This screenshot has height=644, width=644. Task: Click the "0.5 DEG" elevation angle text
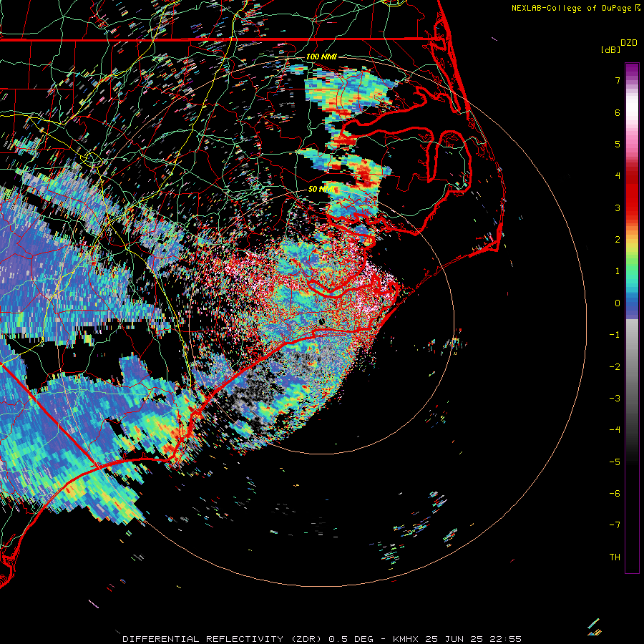351,639
